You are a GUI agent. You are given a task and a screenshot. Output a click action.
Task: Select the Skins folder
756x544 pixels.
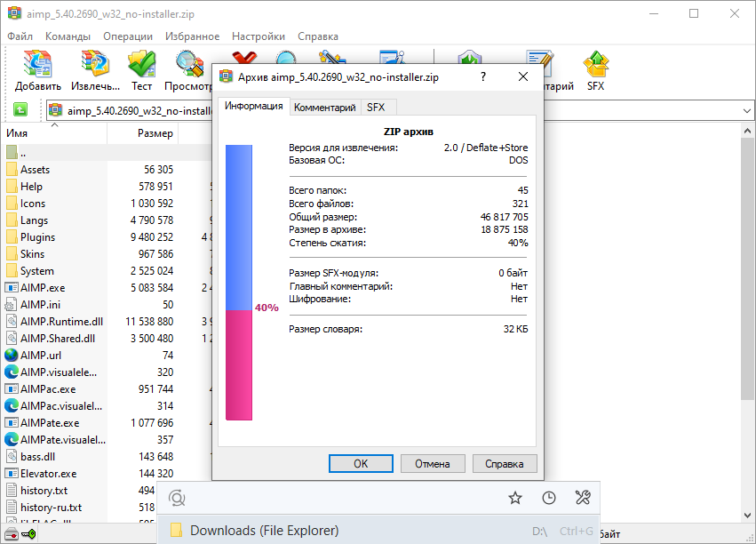click(32, 253)
